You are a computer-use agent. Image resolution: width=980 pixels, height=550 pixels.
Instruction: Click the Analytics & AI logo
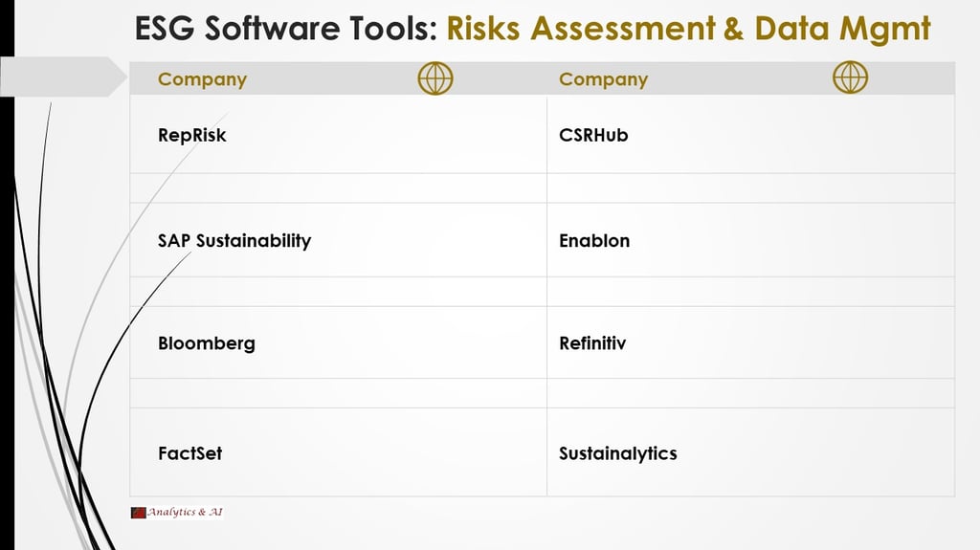pos(177,513)
